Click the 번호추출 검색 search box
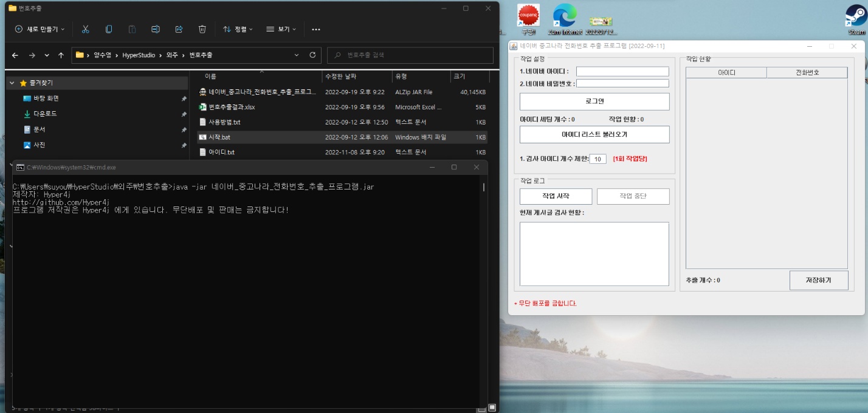The width and height of the screenshot is (868, 413). click(410, 55)
